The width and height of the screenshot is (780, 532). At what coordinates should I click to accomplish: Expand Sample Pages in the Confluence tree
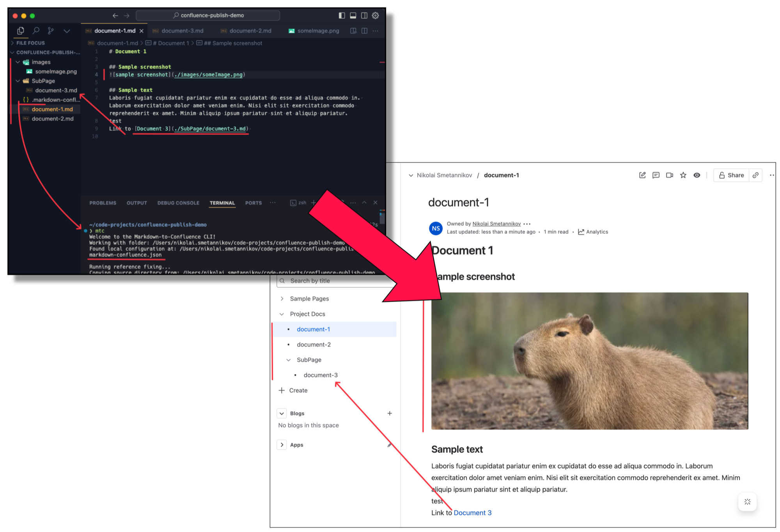[282, 299]
